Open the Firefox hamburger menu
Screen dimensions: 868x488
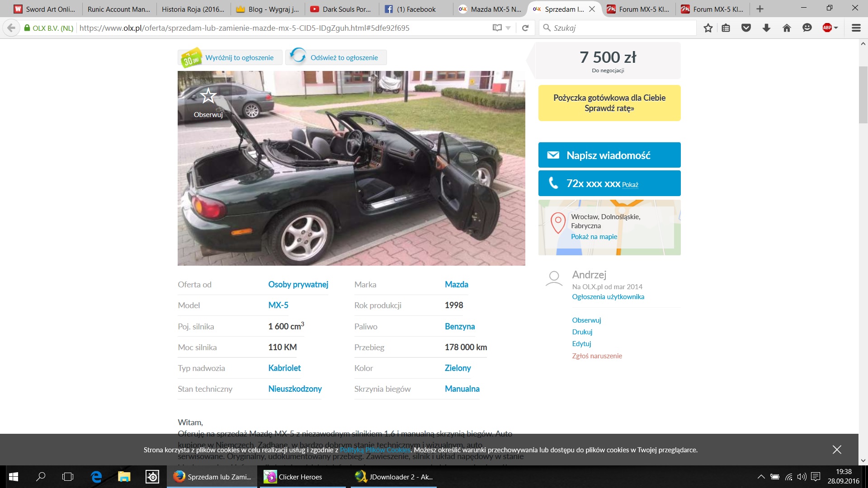[x=856, y=28]
